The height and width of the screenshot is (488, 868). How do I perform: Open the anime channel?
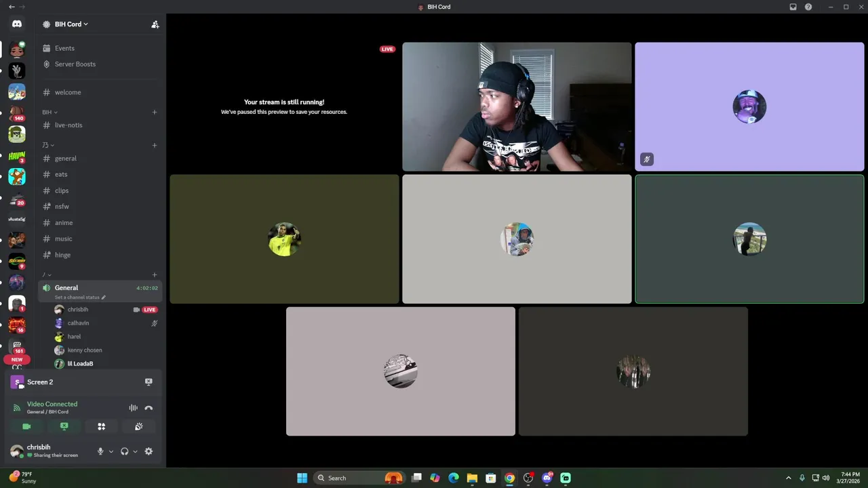[100, 223]
